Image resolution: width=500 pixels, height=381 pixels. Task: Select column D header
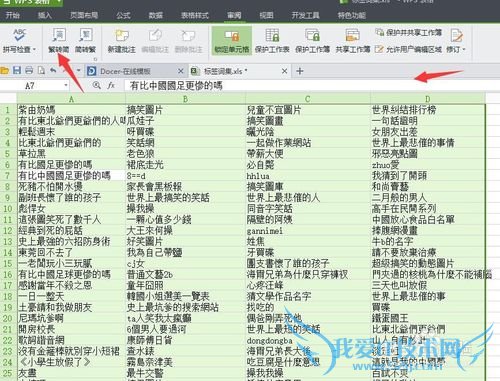428,99
